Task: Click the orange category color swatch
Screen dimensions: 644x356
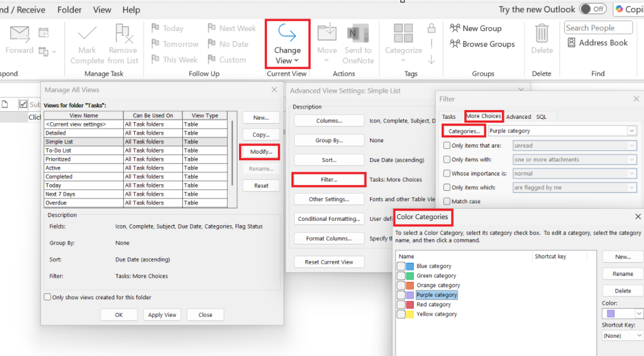Action: [410, 286]
